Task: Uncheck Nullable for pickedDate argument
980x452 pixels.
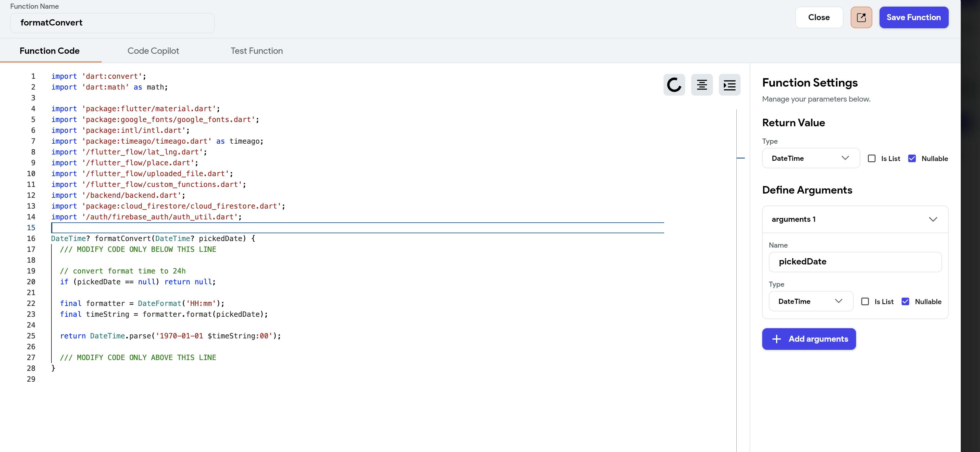Action: click(905, 301)
